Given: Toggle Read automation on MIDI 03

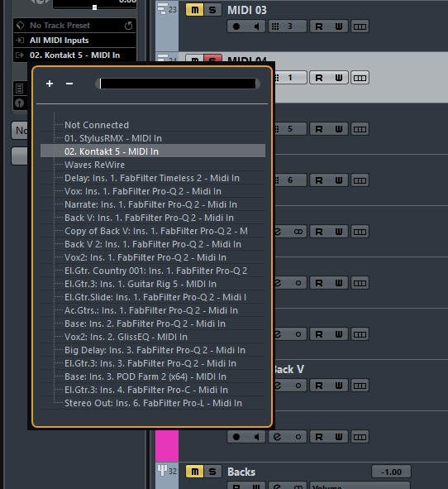Looking at the screenshot, I should [319, 26].
